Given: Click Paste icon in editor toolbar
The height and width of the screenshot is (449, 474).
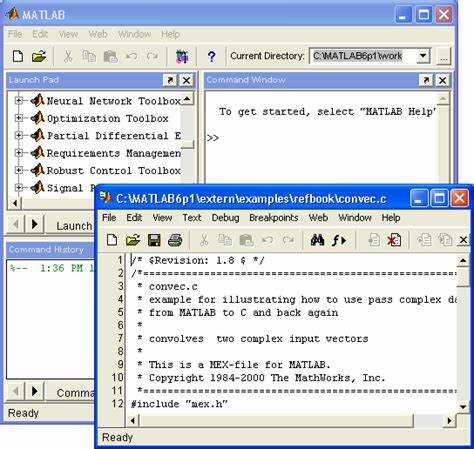Looking at the screenshot, I should pyautogui.click(x=246, y=240).
